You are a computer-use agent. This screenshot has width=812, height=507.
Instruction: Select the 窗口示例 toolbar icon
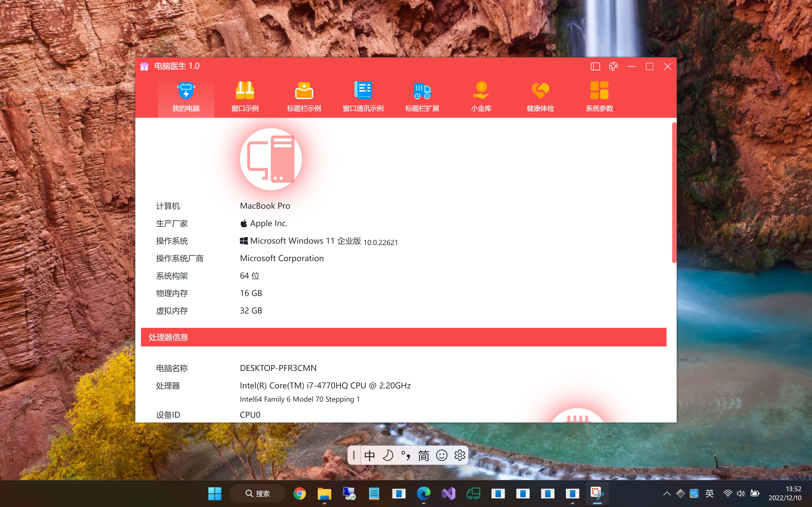pos(245,90)
